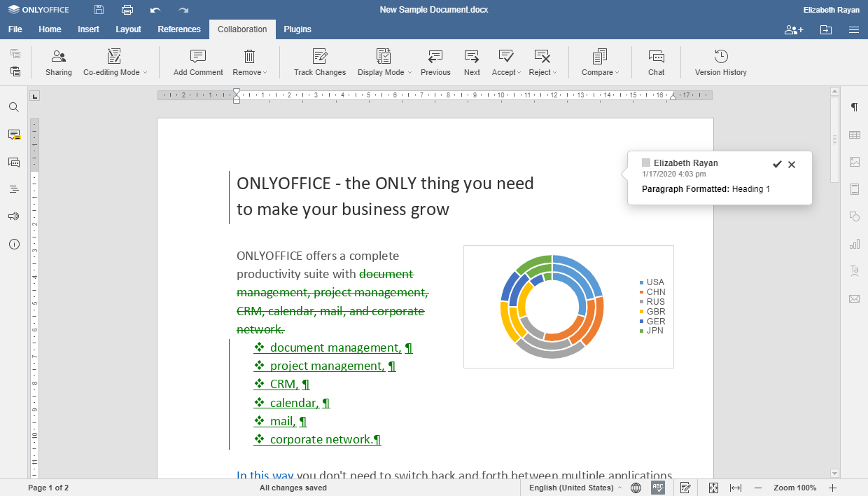
Task: Open the Chat panel from left sidebar
Action: pos(14,162)
